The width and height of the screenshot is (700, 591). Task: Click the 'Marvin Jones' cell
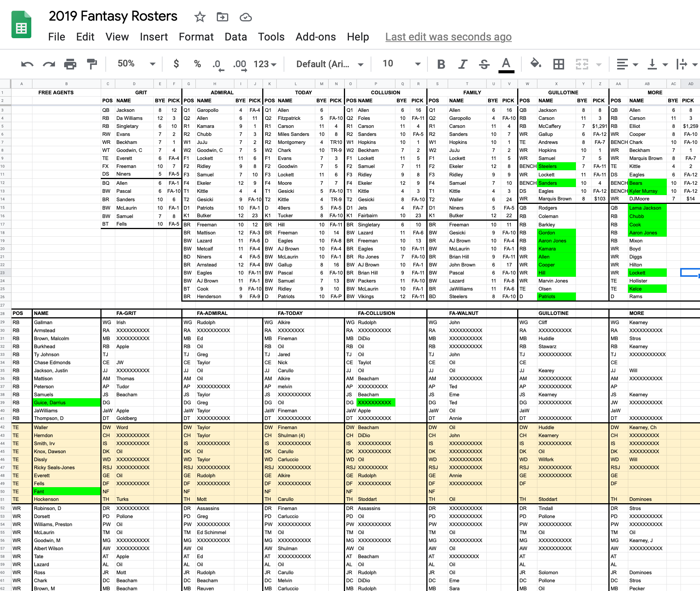[556, 281]
